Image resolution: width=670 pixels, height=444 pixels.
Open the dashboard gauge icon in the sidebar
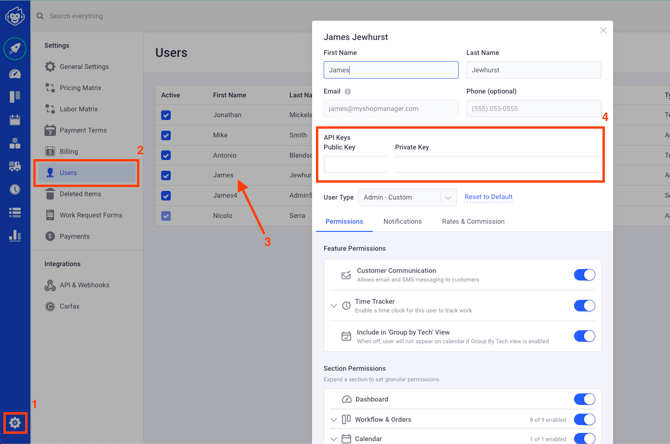coord(15,74)
